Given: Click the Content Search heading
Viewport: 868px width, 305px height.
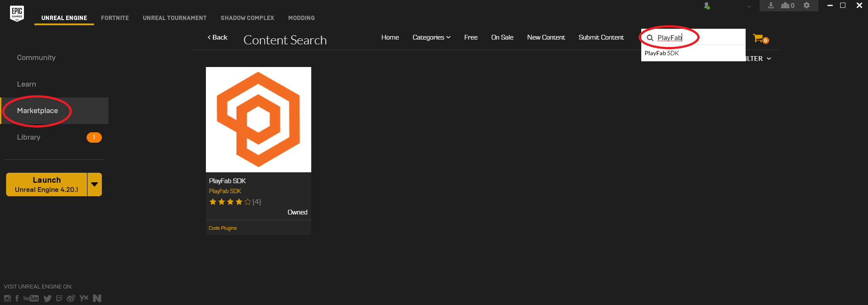Looking at the screenshot, I should pyautogui.click(x=285, y=40).
